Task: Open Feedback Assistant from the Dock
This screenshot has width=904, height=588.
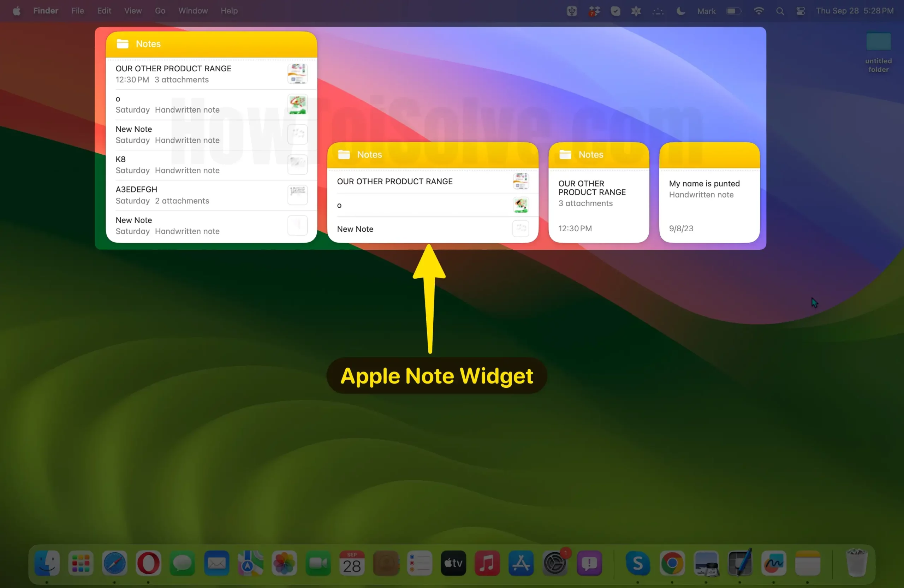Action: 589,563
